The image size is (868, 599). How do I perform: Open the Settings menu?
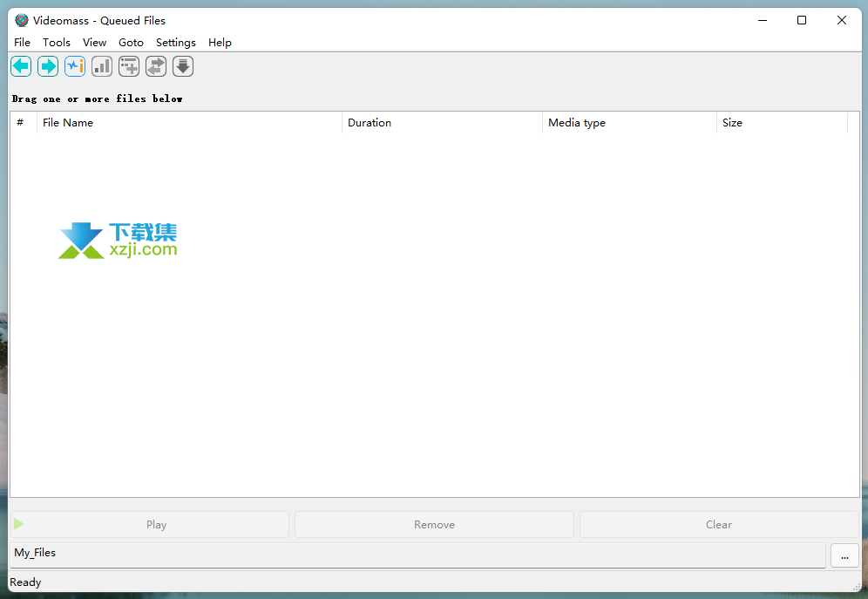point(176,43)
